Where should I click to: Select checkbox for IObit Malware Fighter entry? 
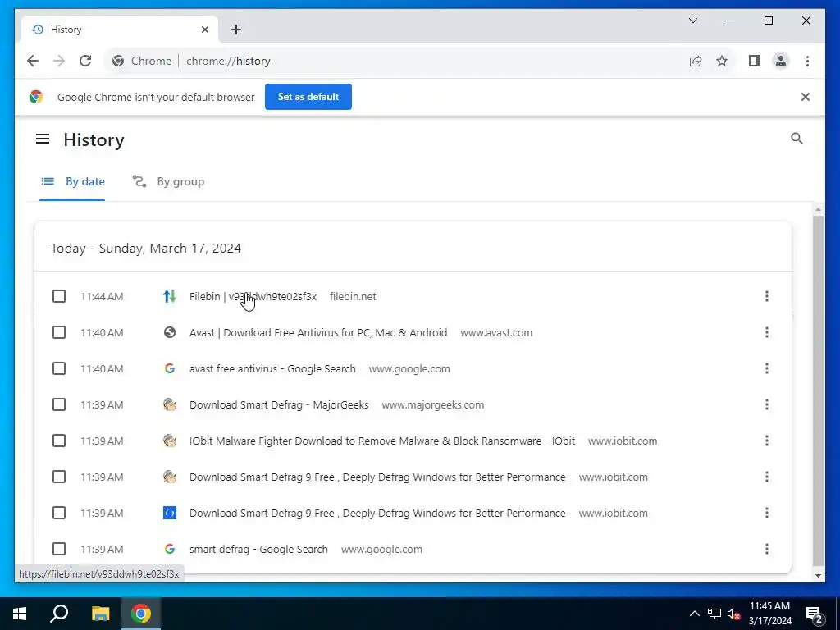point(59,441)
